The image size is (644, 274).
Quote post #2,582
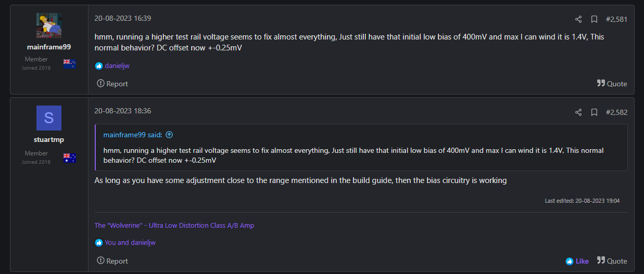(x=612, y=261)
